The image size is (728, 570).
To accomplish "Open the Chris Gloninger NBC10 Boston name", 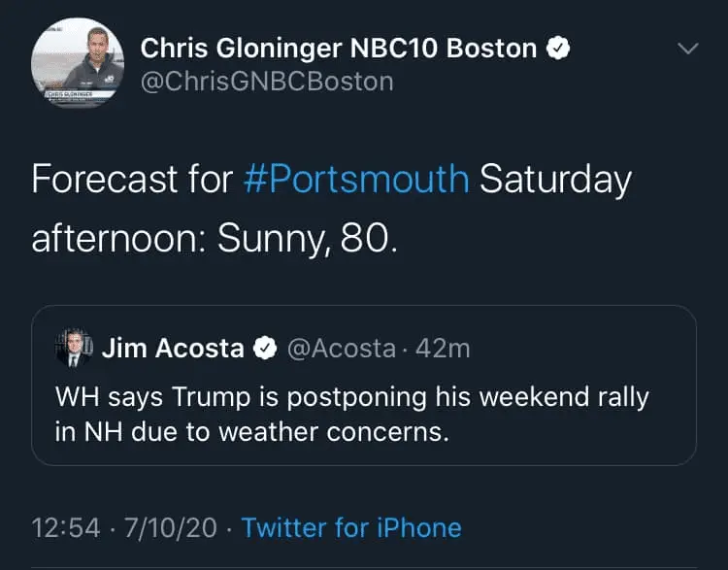I will [339, 48].
